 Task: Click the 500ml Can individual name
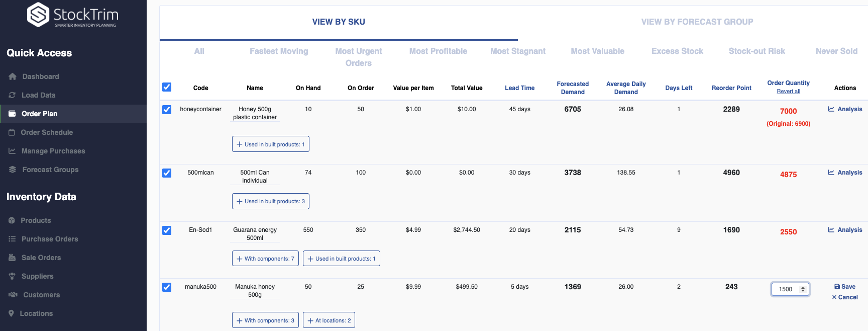(255, 177)
